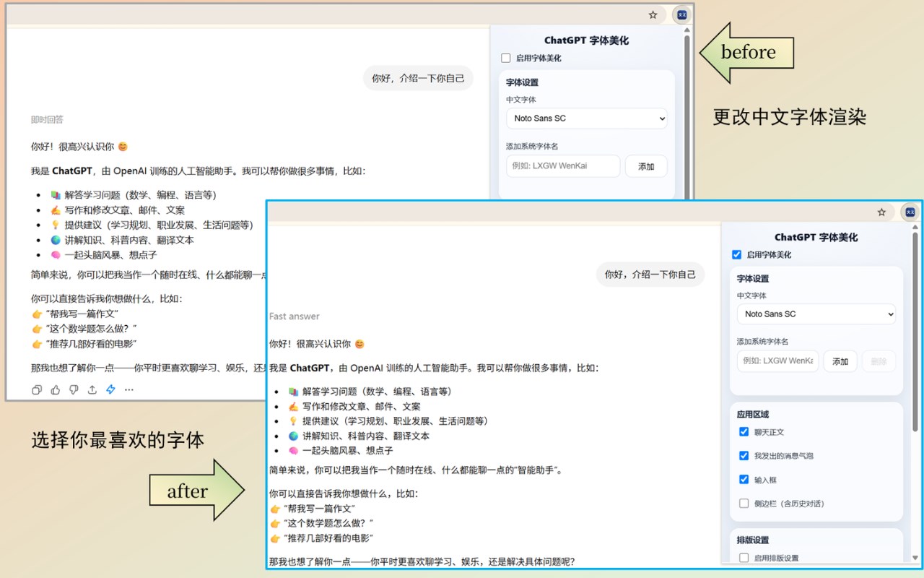Click the 添加 button in the front window
Screen dimensions: 924x578
[840, 361]
